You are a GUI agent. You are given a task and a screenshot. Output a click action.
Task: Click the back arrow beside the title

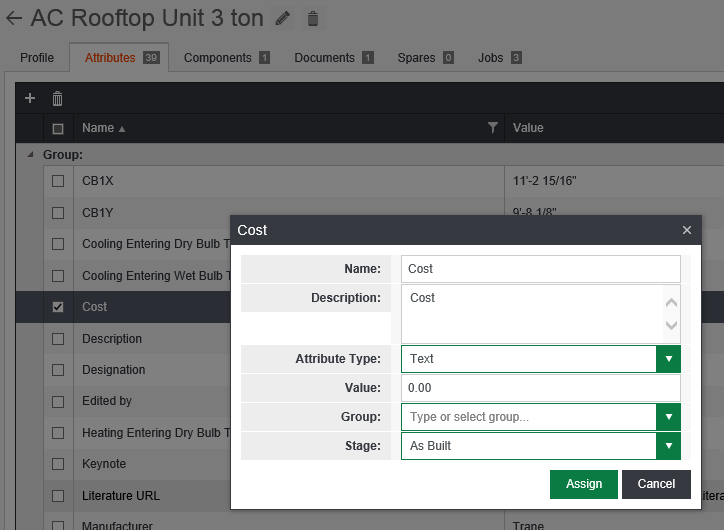pyautogui.click(x=14, y=18)
